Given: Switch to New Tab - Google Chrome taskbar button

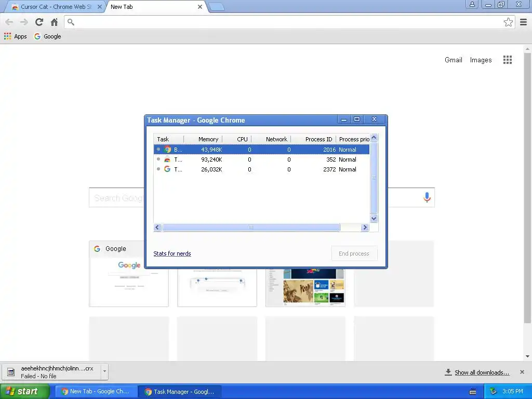Looking at the screenshot, I should click(x=96, y=392).
